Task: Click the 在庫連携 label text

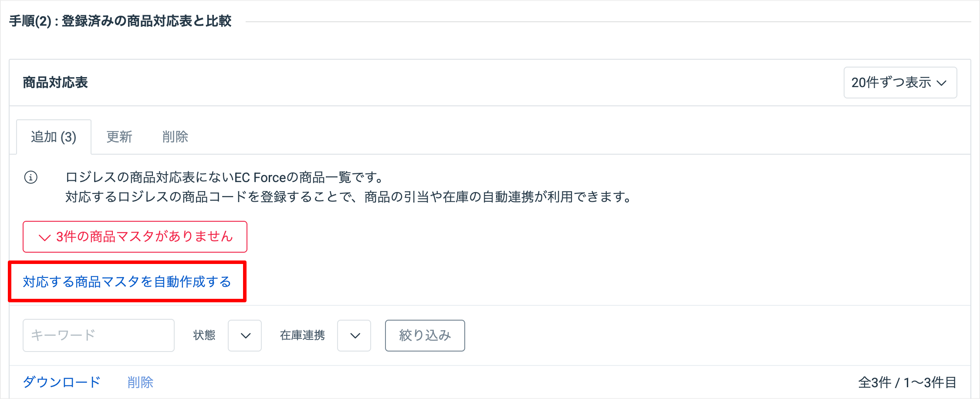Action: point(302,335)
